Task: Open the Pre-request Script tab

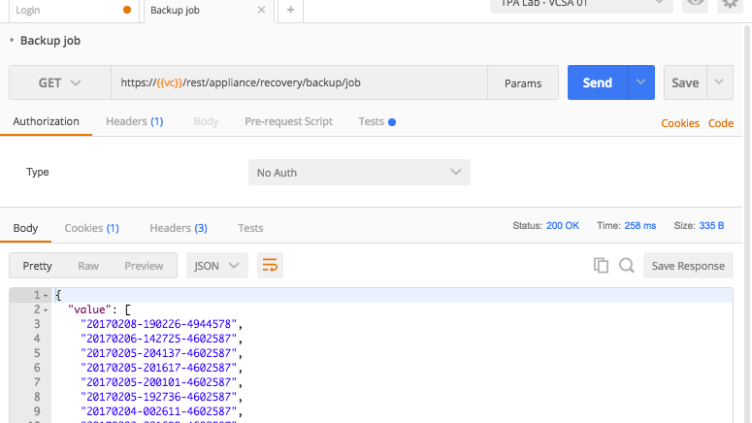Action: pos(288,122)
